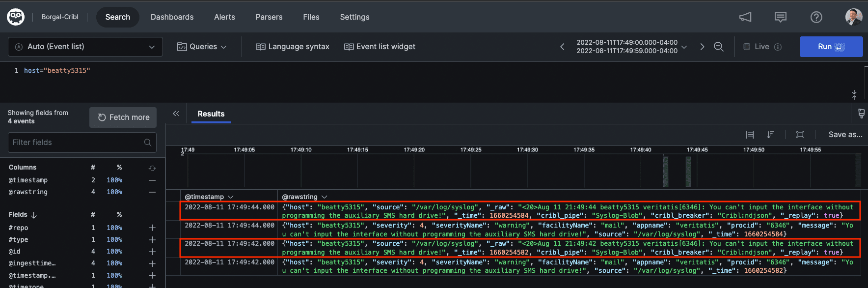
Task: Open the time range selector dropdown
Action: [x=631, y=47]
